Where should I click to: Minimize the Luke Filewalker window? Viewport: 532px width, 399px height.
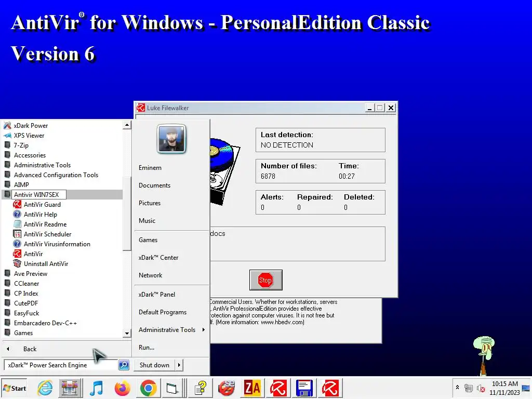(x=369, y=108)
